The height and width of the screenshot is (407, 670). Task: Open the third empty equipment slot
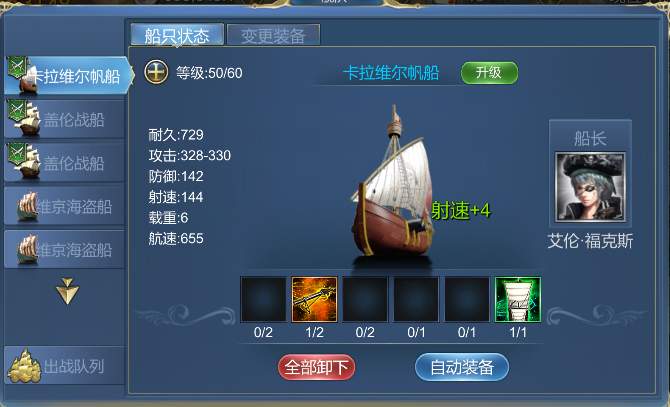coord(416,299)
